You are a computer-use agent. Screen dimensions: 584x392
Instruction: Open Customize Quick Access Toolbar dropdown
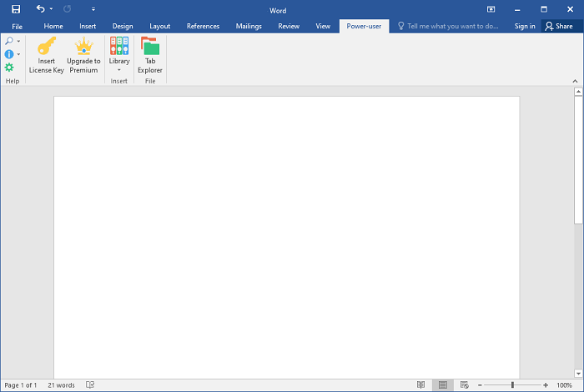pyautogui.click(x=93, y=9)
